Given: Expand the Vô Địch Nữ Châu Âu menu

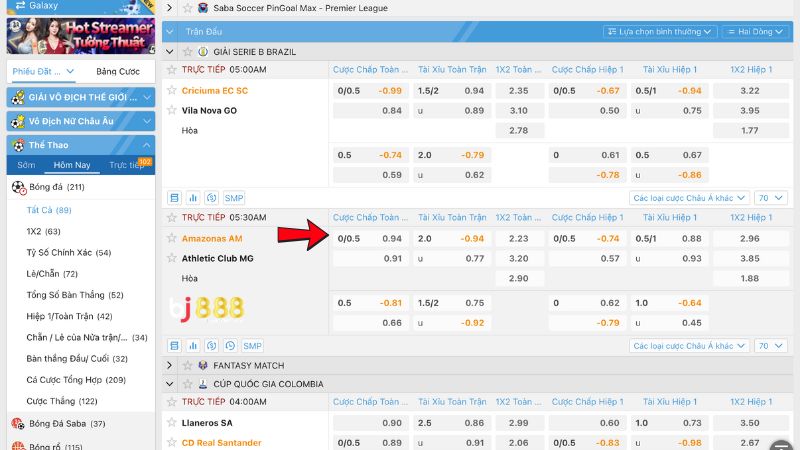Looking at the screenshot, I should tap(147, 121).
